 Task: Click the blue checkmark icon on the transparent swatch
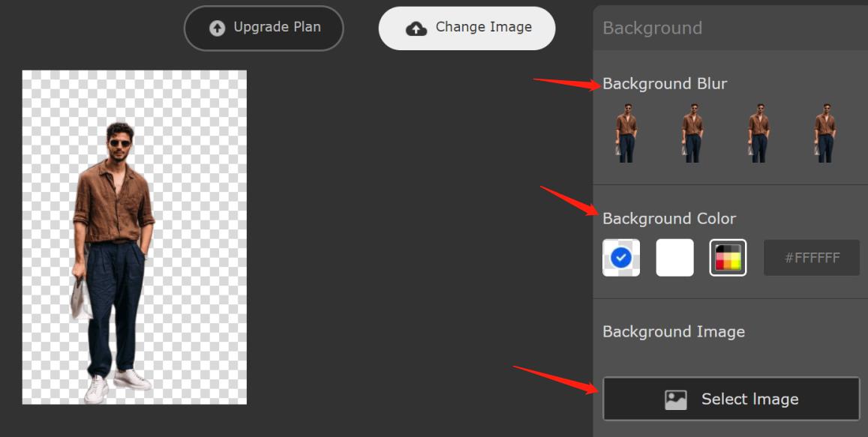[x=621, y=257]
